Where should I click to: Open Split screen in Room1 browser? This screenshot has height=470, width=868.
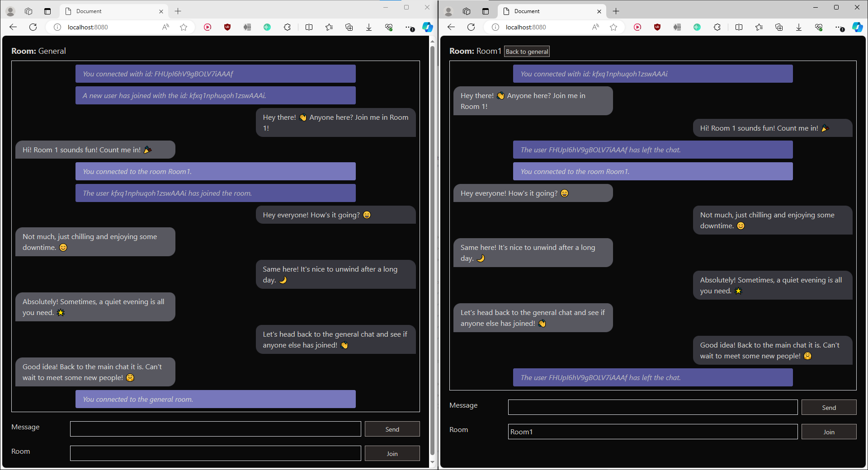pos(739,27)
